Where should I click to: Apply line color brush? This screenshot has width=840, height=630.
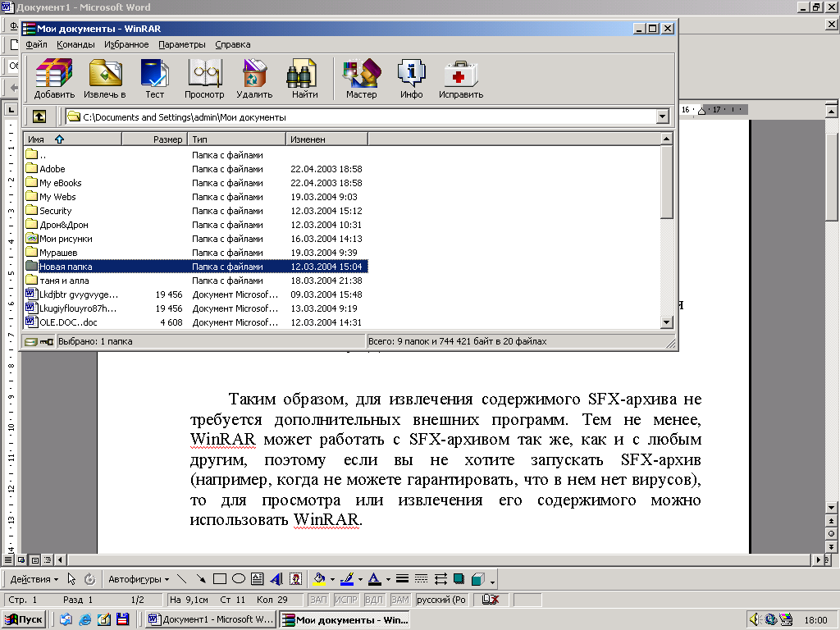click(x=347, y=579)
